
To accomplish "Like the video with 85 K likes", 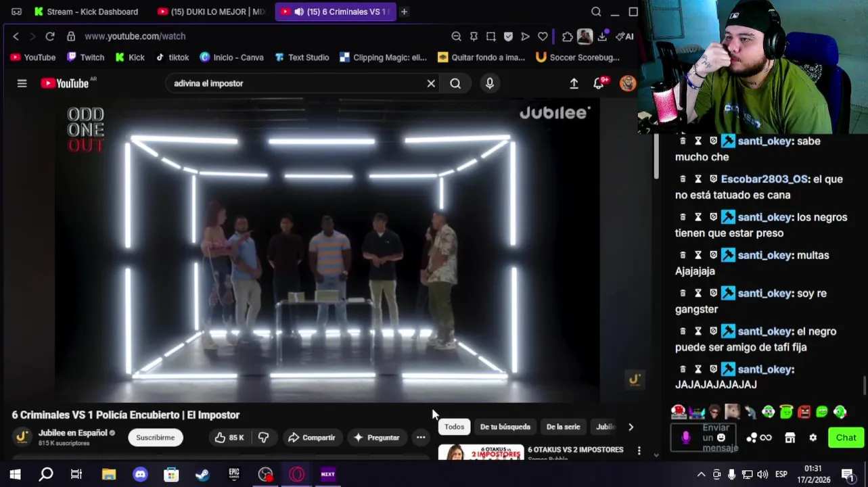I will tap(229, 438).
